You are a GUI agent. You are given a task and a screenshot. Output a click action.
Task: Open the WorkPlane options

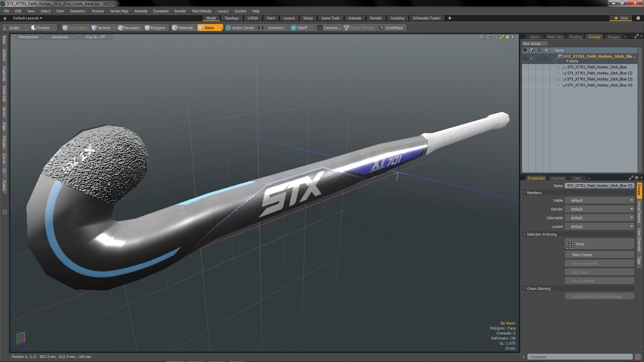click(391, 28)
